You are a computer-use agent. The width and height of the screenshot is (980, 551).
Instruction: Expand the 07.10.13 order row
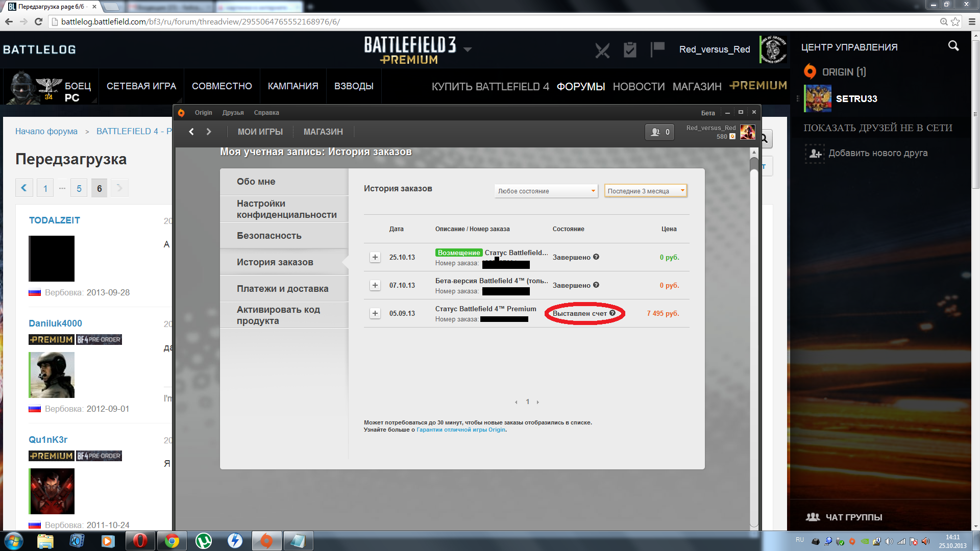point(375,285)
